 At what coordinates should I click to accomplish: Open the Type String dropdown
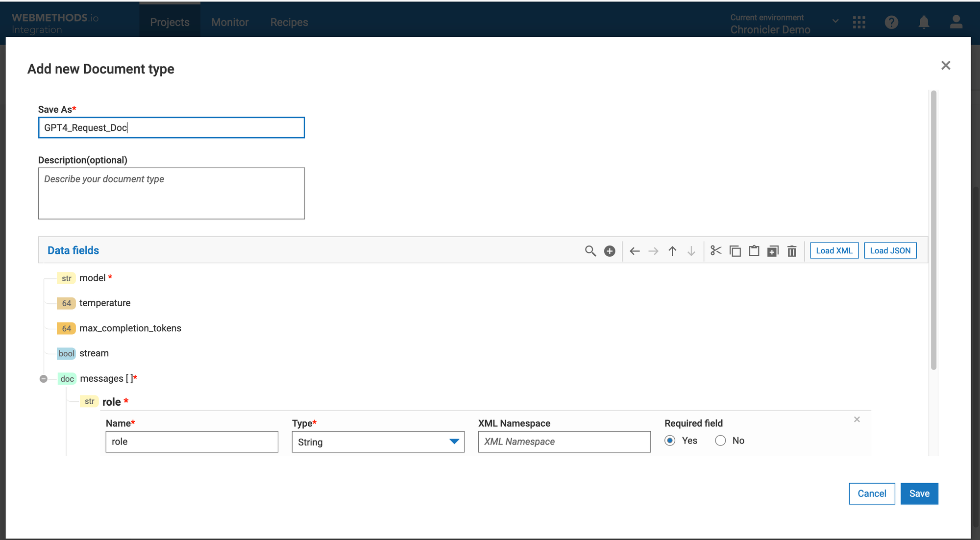(x=378, y=442)
